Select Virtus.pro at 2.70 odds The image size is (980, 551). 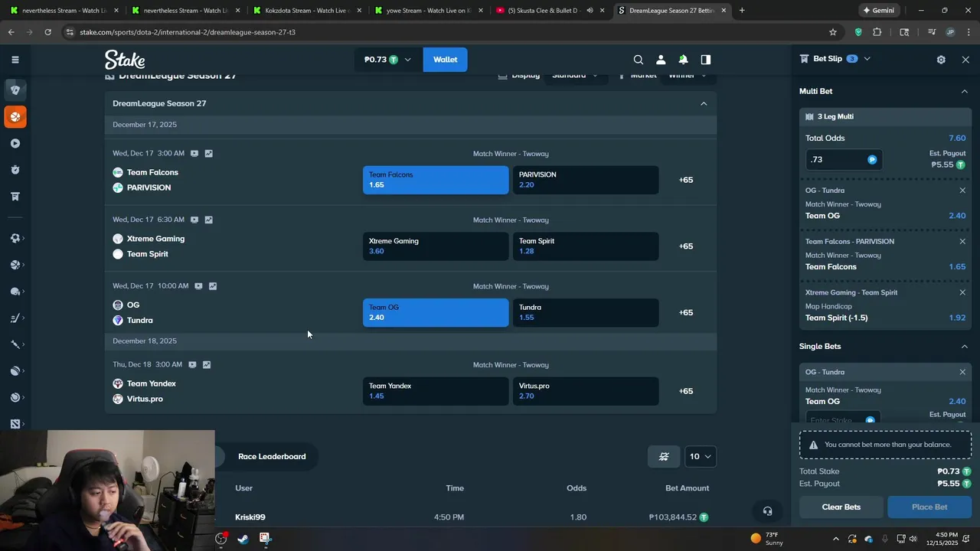click(x=586, y=391)
